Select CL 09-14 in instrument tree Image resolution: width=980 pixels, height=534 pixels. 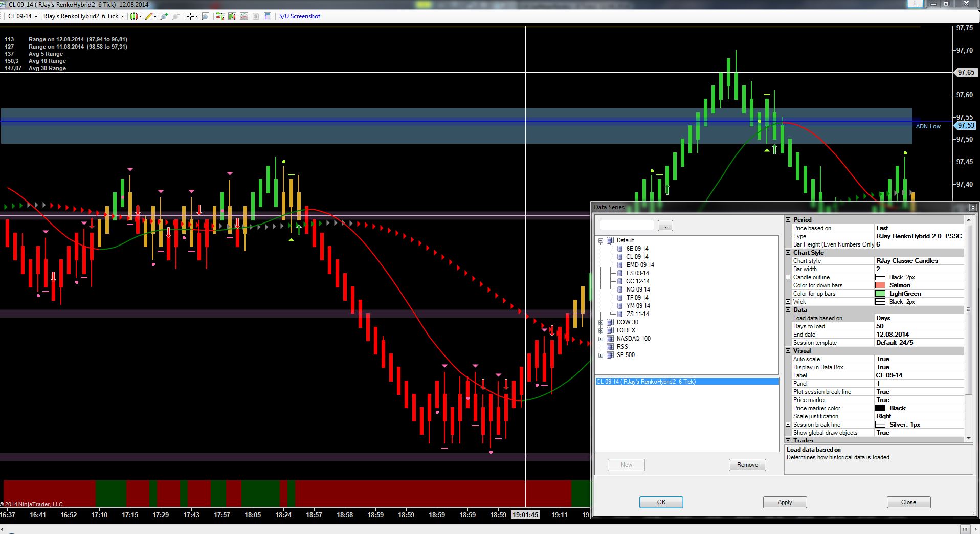[x=637, y=257]
